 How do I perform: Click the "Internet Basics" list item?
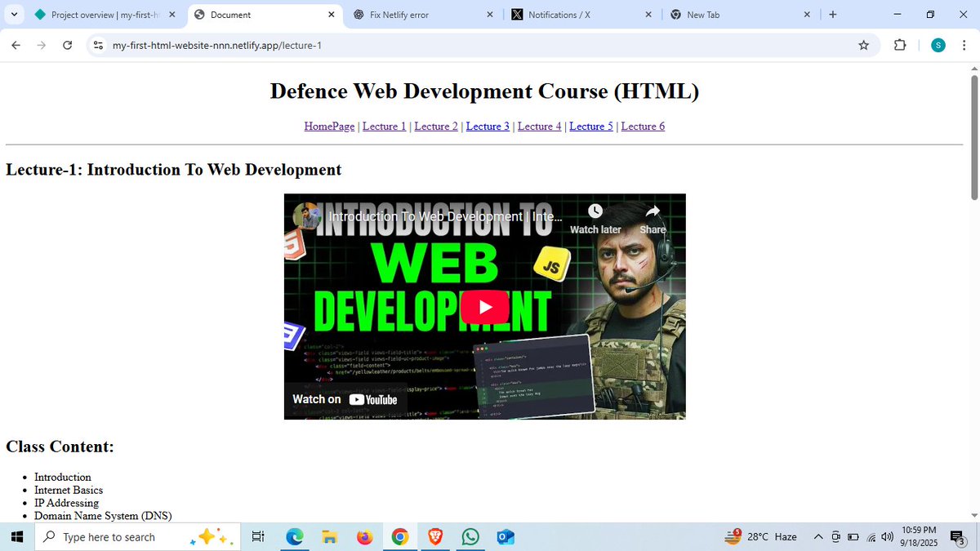pyautogui.click(x=69, y=490)
